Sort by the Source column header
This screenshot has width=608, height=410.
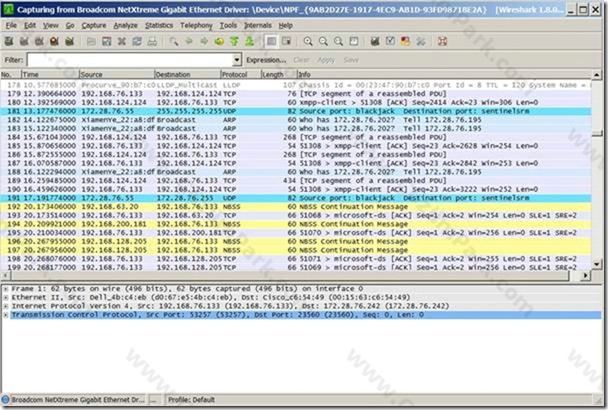116,74
